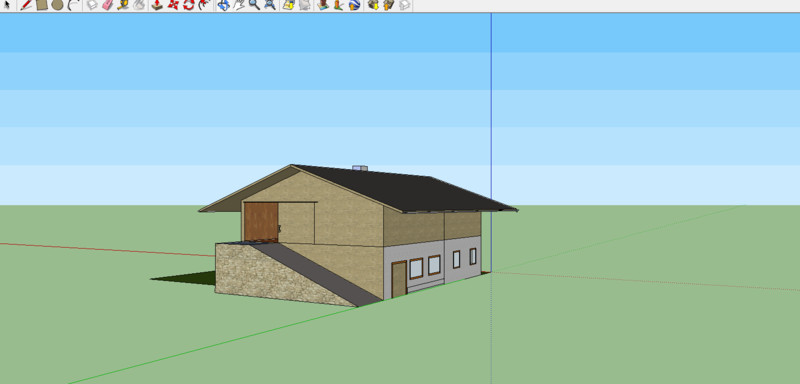Activate the red Rotate tool
800x384 pixels.
coord(189,5)
